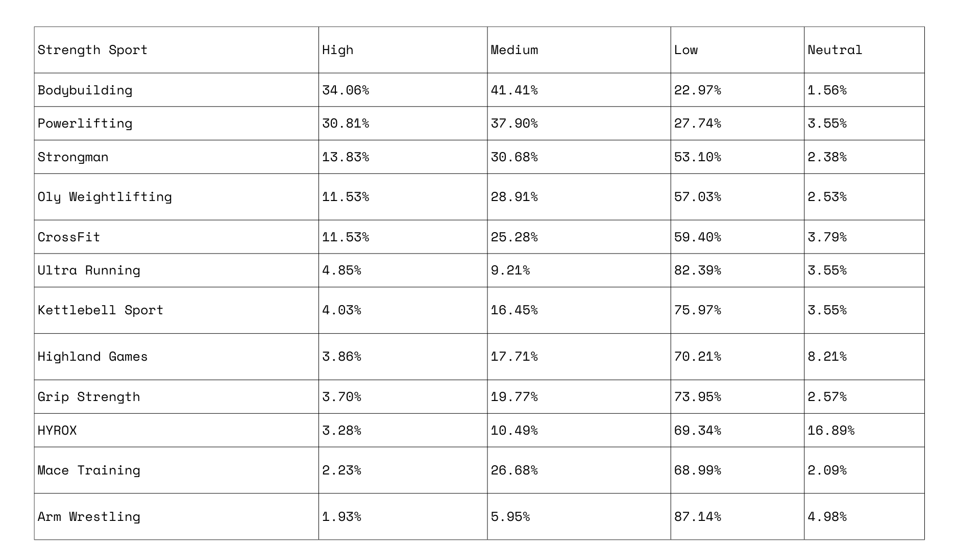Screen dimensions: 980x551
Task: Select the Bodybuilding row label
Action: coord(85,90)
